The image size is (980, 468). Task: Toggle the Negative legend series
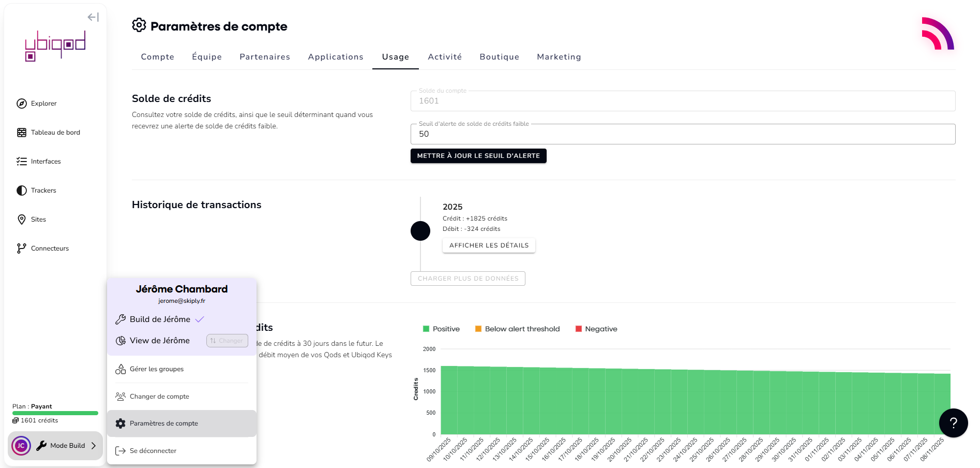point(596,329)
